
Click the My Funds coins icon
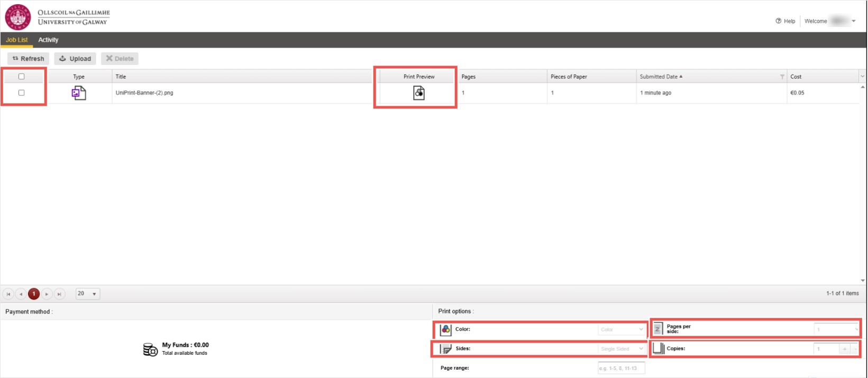pyautogui.click(x=150, y=349)
